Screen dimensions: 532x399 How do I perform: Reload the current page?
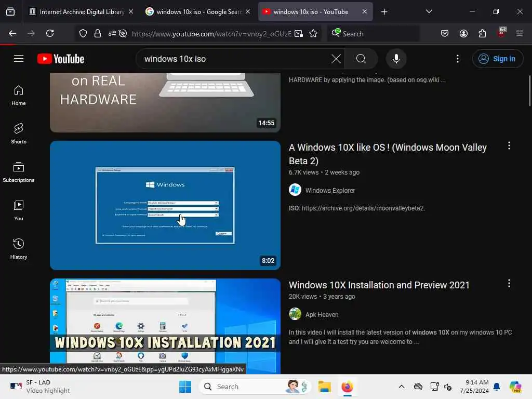(x=50, y=33)
